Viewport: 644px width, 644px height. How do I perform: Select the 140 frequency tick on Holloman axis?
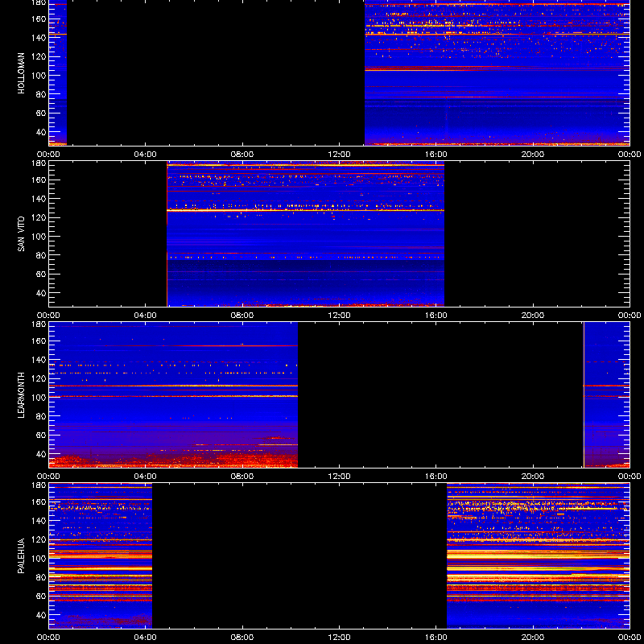click(x=39, y=38)
